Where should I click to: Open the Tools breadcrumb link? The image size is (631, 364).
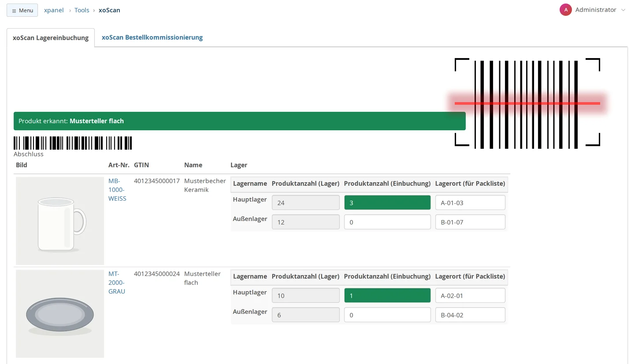click(82, 10)
